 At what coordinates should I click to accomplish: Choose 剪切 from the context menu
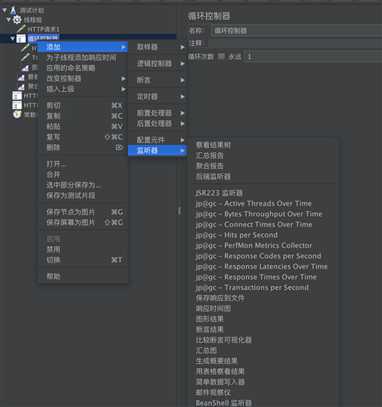click(83, 106)
